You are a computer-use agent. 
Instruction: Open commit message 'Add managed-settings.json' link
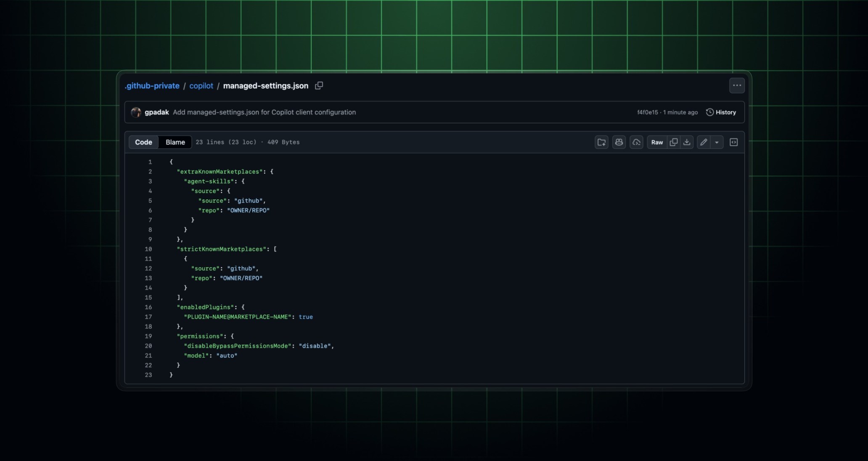tap(264, 112)
